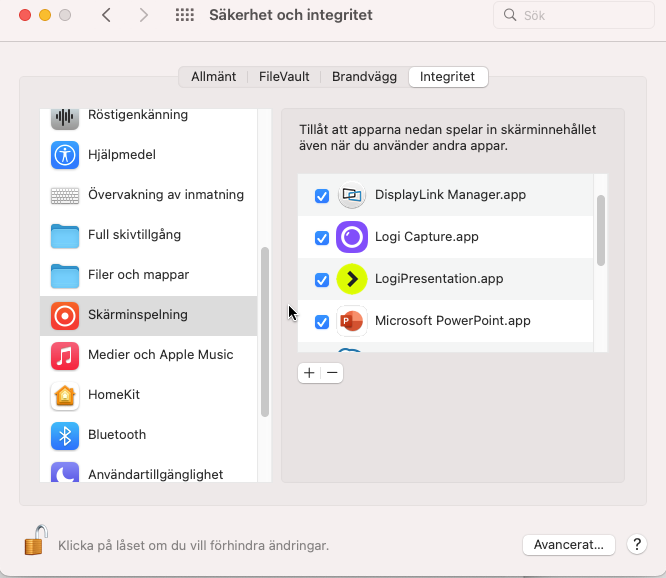The width and height of the screenshot is (666, 578).
Task: Click the Sök search field
Action: pyautogui.click(x=574, y=16)
